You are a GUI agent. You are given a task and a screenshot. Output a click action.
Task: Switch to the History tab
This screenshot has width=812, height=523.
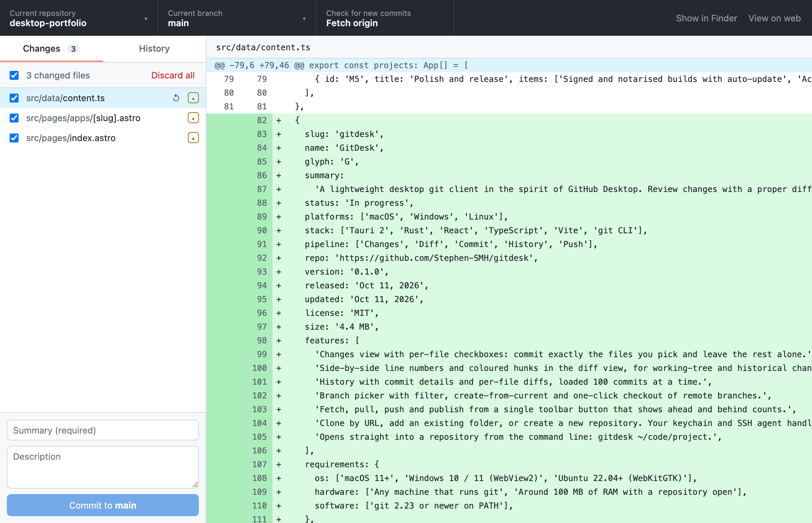[x=154, y=49]
